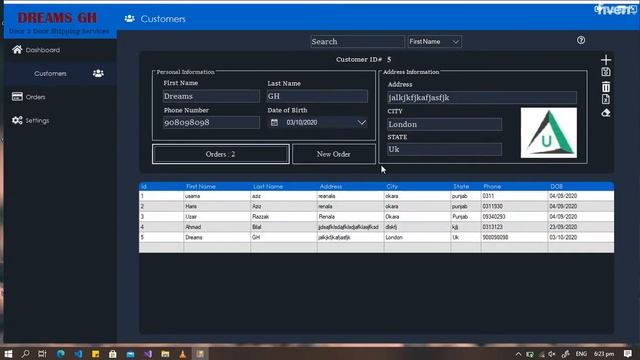Image resolution: width=640 pixels, height=360 pixels.
Task: Click the 6:23 pm taskbar clock
Action: coord(604,354)
